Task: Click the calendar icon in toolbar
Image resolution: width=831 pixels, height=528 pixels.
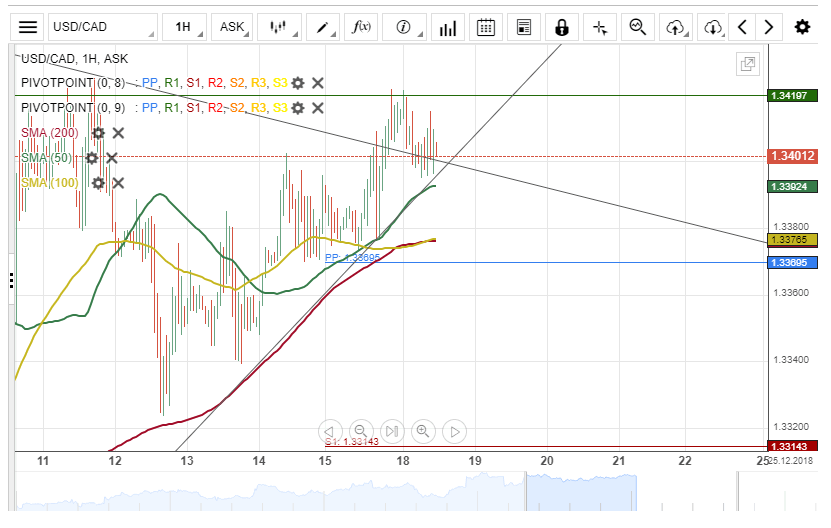Action: [486, 27]
